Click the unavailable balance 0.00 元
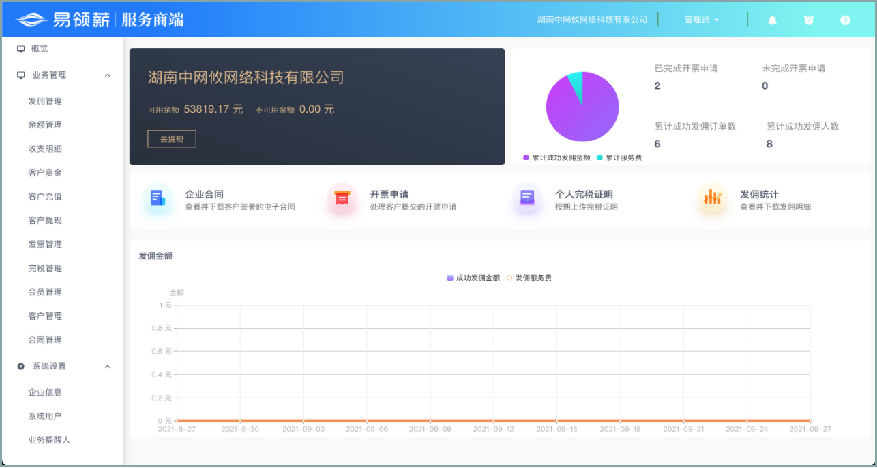 click(316, 110)
